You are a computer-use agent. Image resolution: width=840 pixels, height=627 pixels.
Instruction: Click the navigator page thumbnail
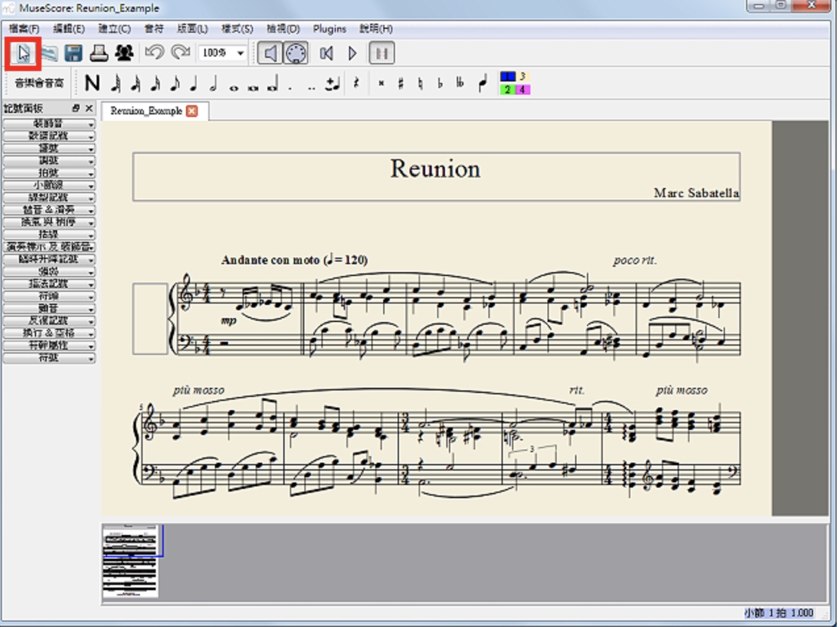point(130,561)
